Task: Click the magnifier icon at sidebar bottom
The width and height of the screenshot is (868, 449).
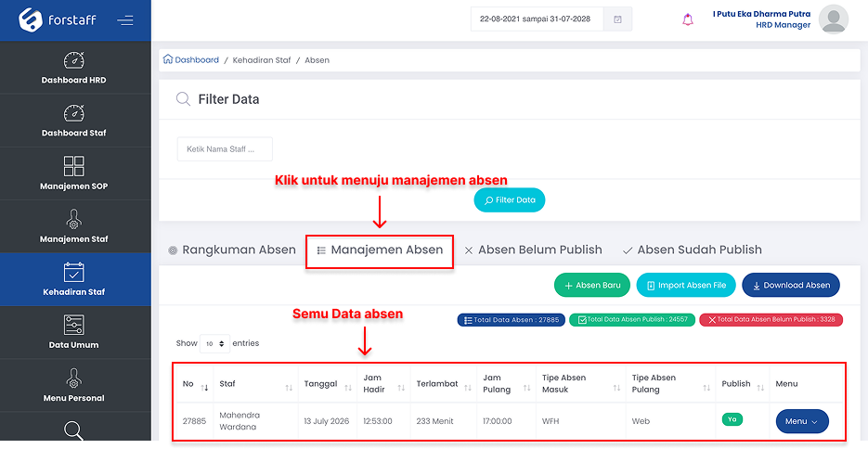Action: [x=73, y=430]
